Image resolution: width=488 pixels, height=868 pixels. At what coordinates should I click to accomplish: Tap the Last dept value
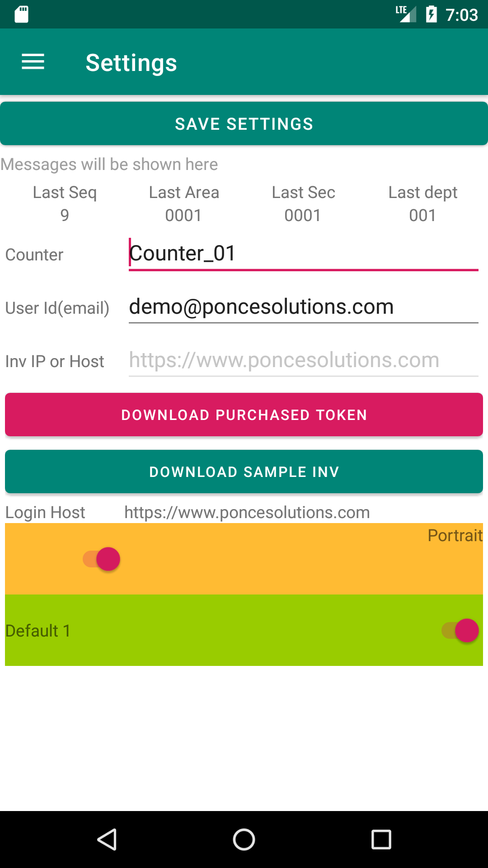[422, 215]
